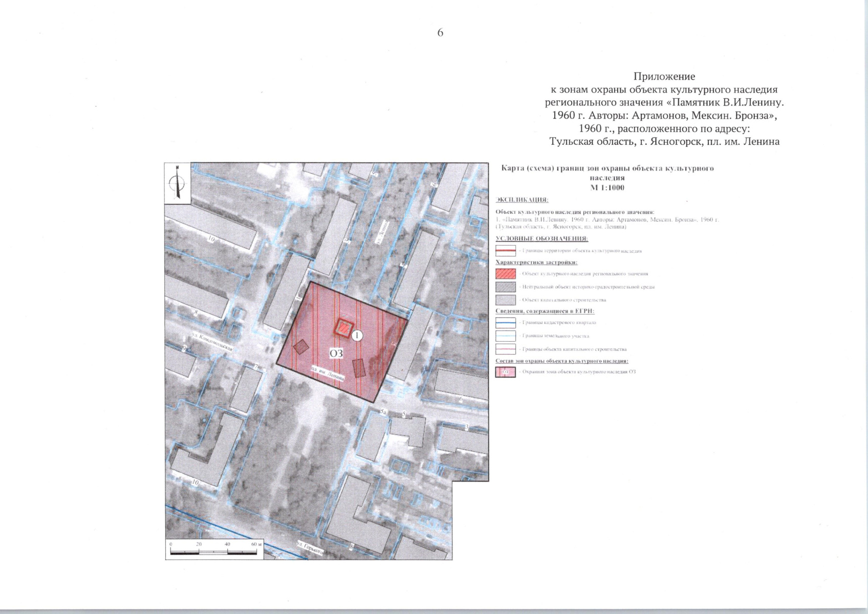Click the light blue land plot legend symbol
The width and height of the screenshot is (868, 614).
point(505,336)
